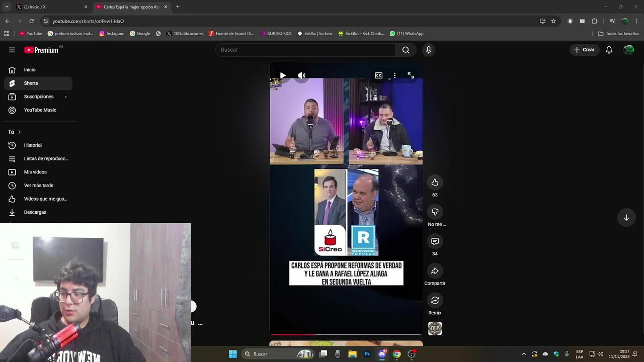The width and height of the screenshot is (644, 362).
Task: Open the Crear create button
Action: click(x=584, y=50)
